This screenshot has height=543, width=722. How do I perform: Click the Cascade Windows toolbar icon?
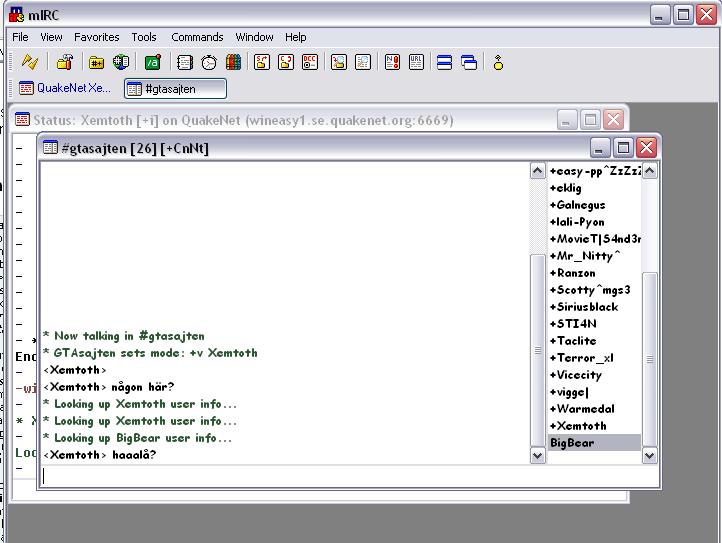469,62
